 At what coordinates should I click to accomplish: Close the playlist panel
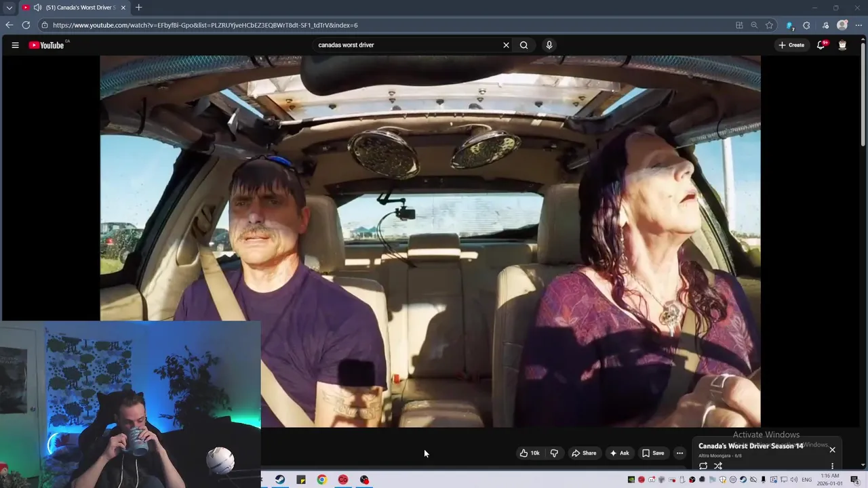click(x=832, y=449)
